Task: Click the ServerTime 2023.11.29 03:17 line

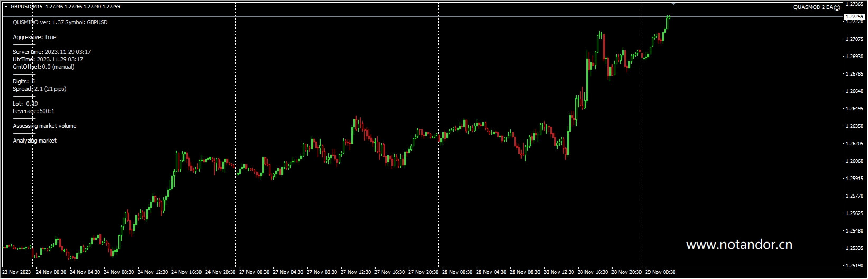Action: pyautogui.click(x=52, y=52)
